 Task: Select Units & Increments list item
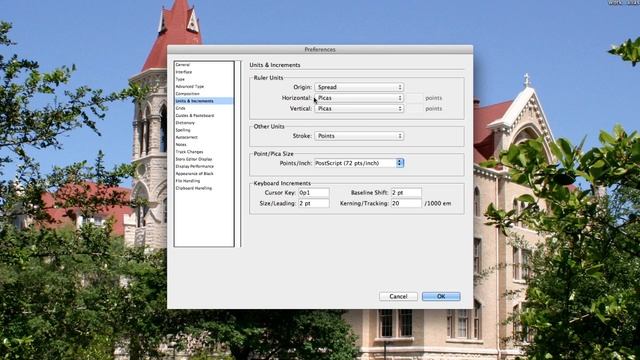point(204,101)
